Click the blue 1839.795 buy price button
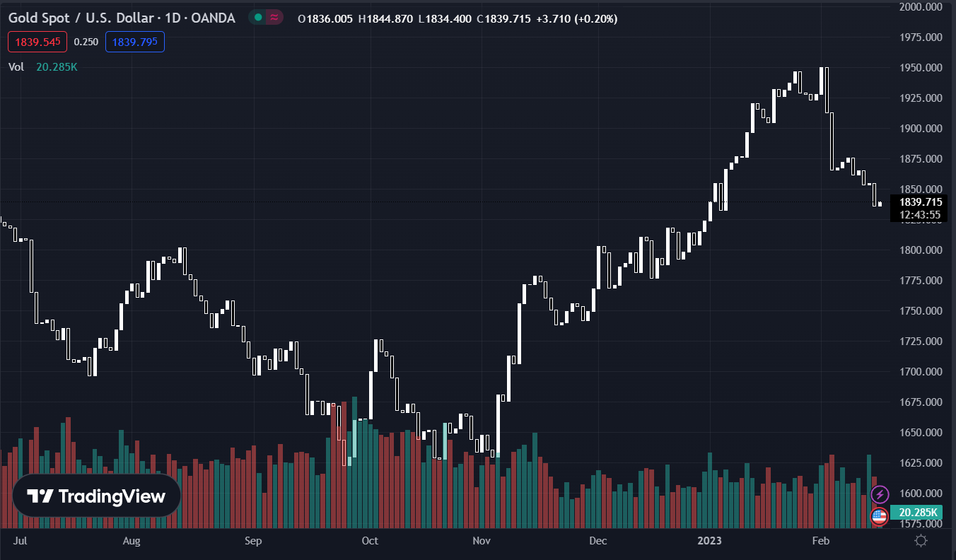956x560 pixels. (134, 42)
